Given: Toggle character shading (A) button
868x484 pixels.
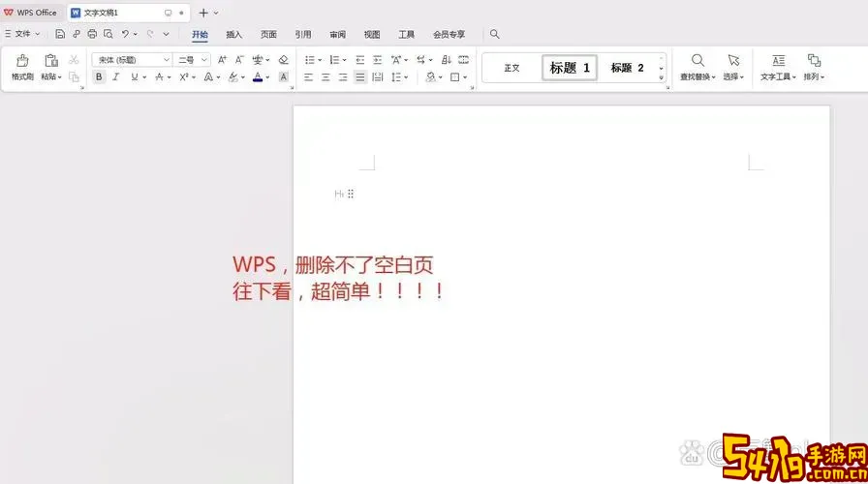Looking at the screenshot, I should pos(284,77).
